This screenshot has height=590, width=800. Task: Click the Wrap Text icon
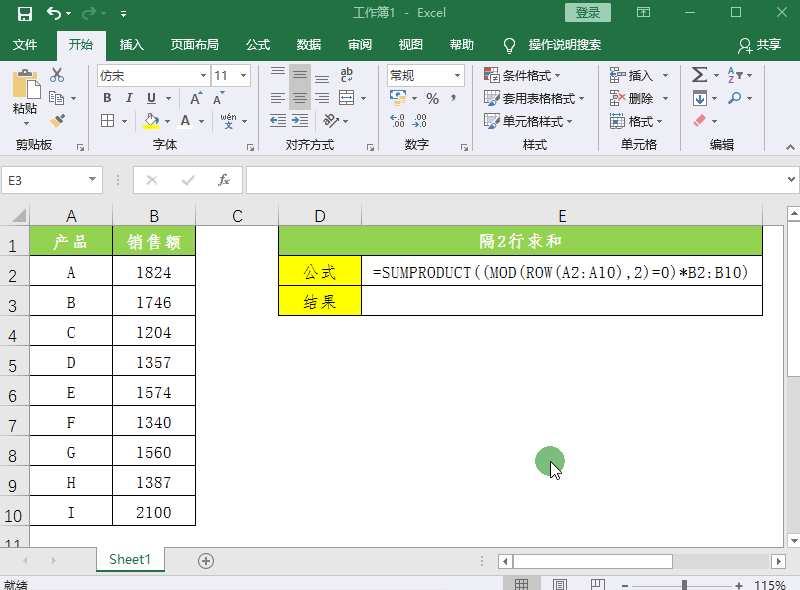(347, 75)
